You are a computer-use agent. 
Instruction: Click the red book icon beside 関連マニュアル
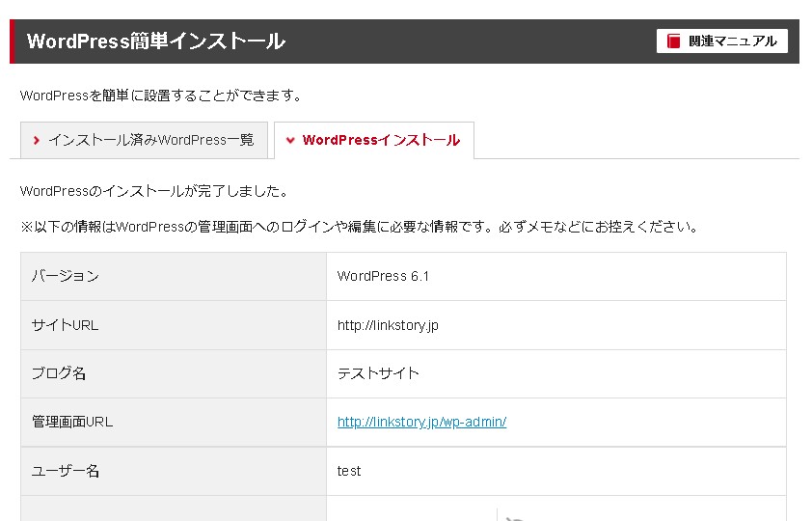tap(674, 41)
